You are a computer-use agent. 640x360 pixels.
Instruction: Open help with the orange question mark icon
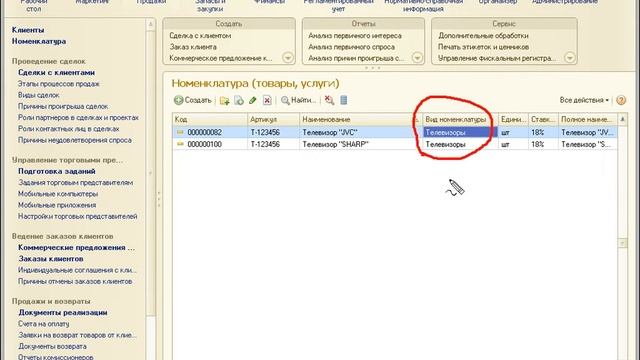click(621, 100)
